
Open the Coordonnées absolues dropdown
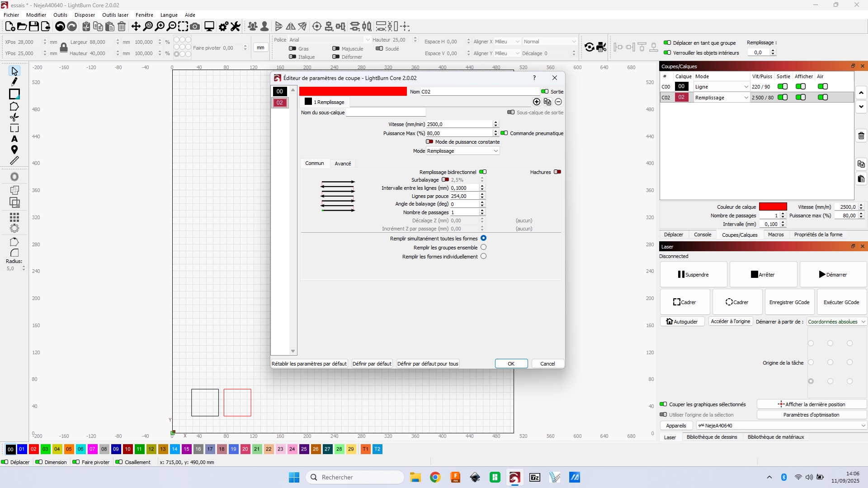(836, 322)
